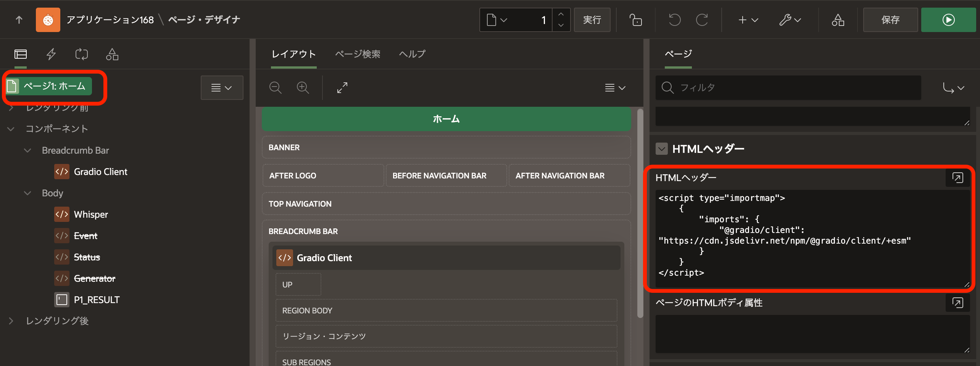Collapse the Breadcrumb Bar tree node
980x366 pixels.
[x=27, y=150]
